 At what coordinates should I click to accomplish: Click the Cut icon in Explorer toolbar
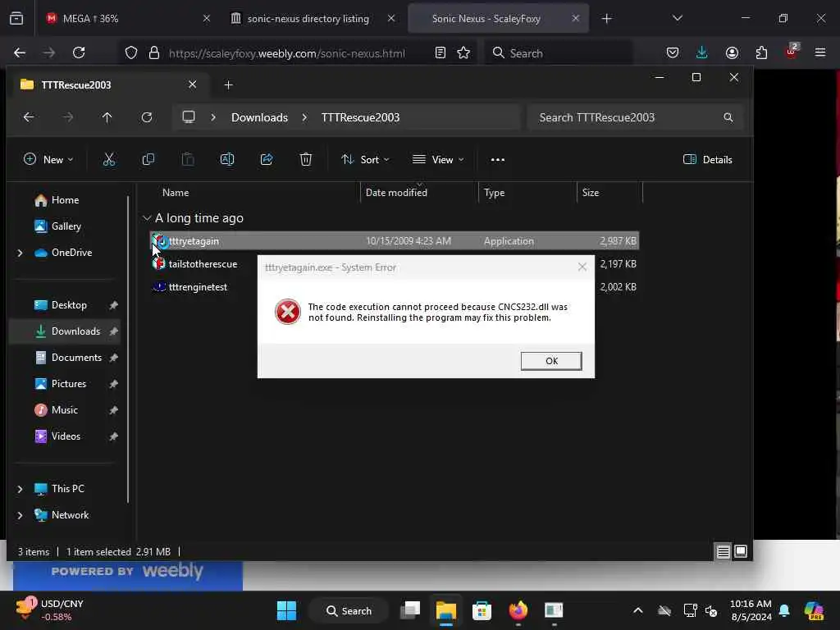[x=109, y=159]
